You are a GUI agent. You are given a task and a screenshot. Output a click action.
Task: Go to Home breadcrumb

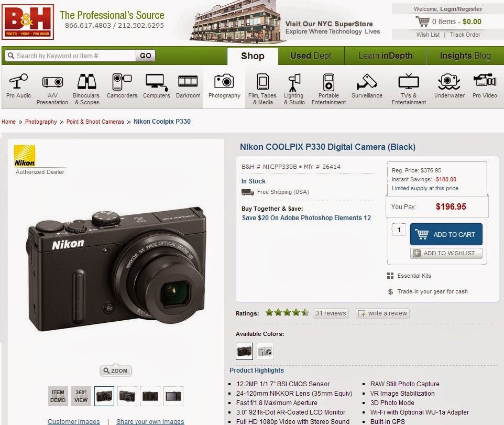(x=8, y=122)
